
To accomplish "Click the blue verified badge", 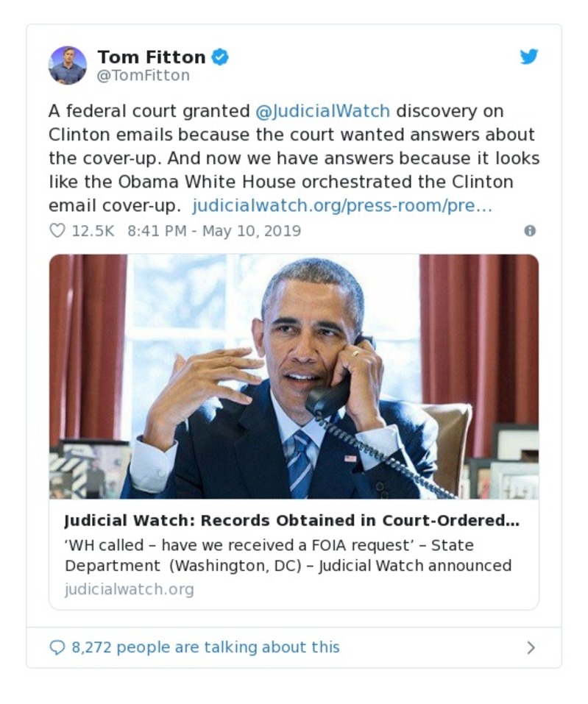I will (x=219, y=57).
